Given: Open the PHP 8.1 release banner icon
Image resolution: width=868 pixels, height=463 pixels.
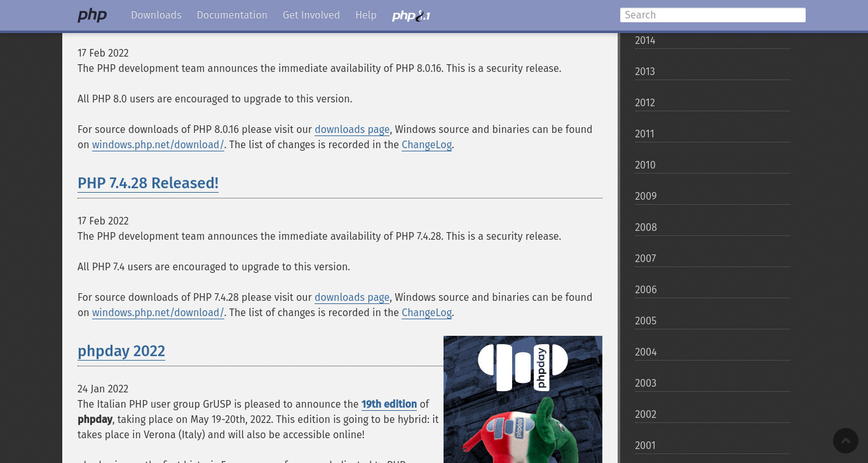Looking at the screenshot, I should pos(411,15).
